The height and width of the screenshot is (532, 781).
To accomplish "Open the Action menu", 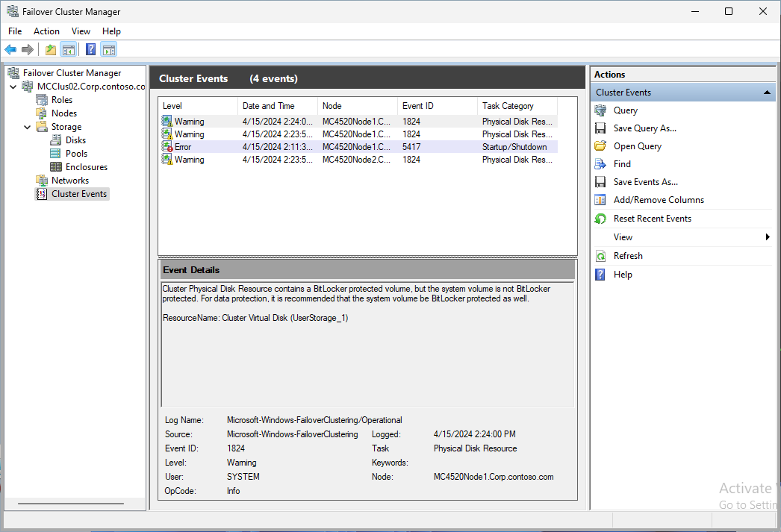I will tap(46, 31).
